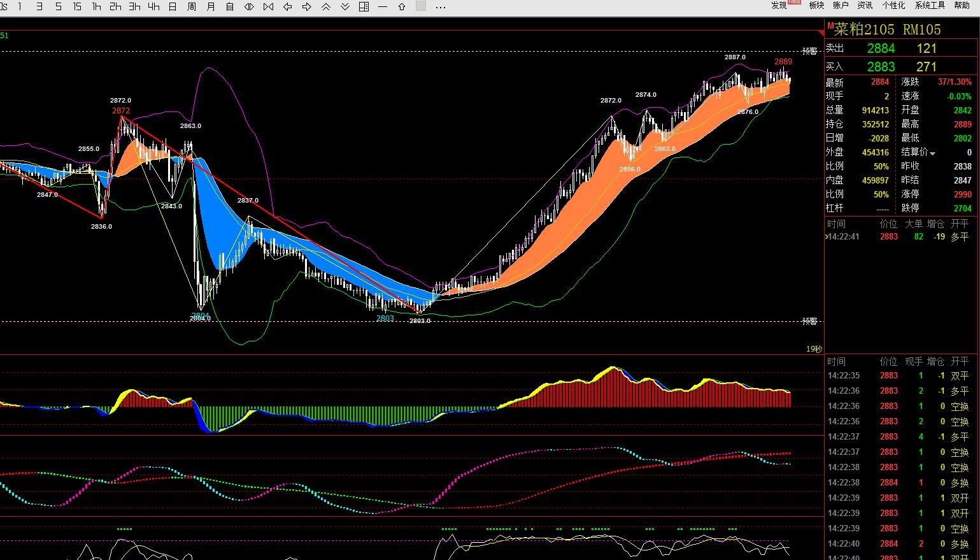The height and width of the screenshot is (560, 980).
Task: Select the 3-minute chart period
Action: [x=39, y=6]
